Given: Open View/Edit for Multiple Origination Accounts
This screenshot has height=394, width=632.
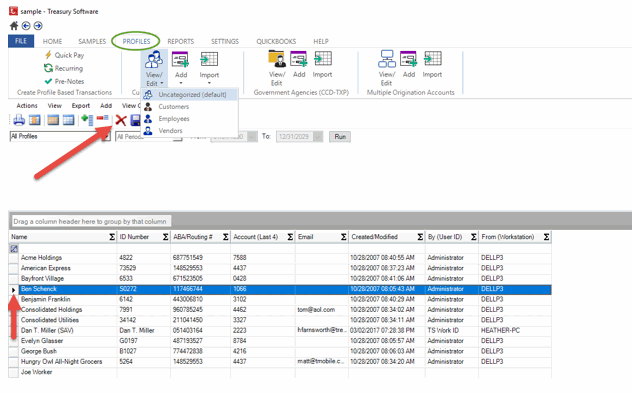Looking at the screenshot, I should pyautogui.click(x=387, y=68).
